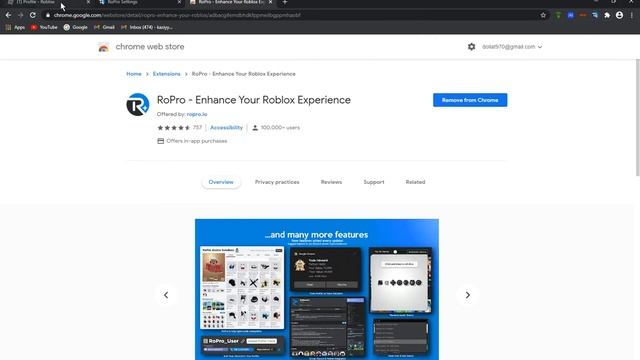Close the RoPro Settings tab
The image size is (640, 360).
point(179,2)
